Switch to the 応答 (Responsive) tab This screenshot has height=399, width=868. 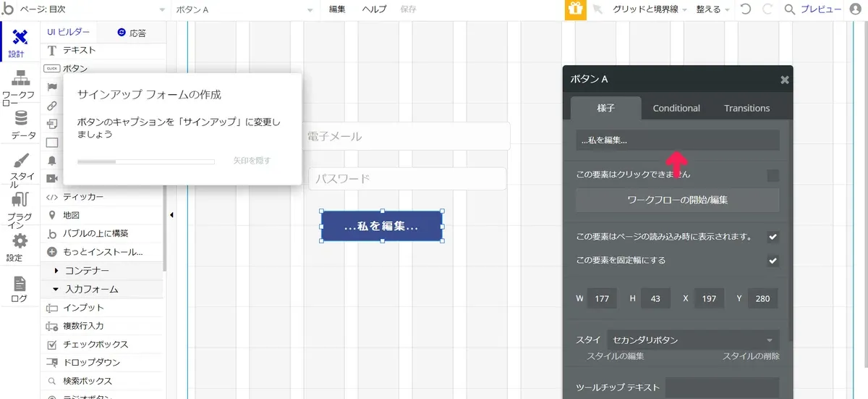pyautogui.click(x=132, y=33)
